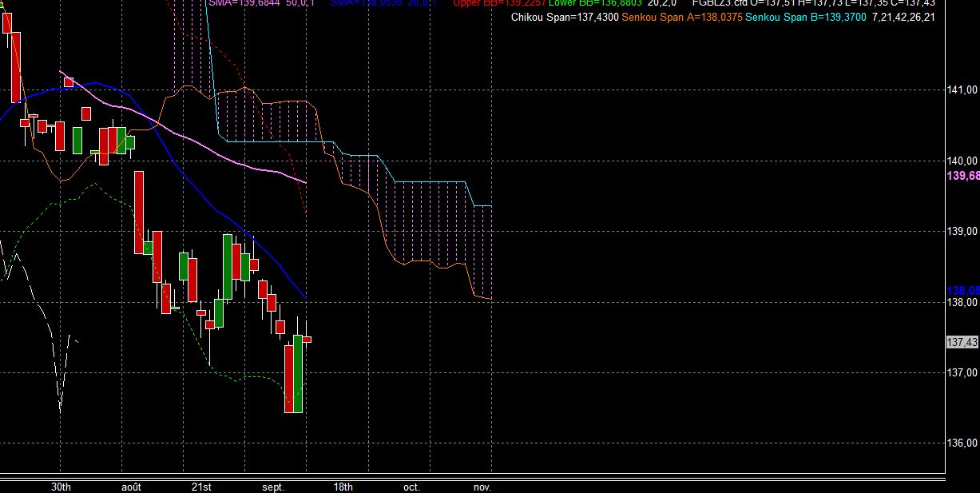The image size is (980, 493).
Task: Click the 136,00 price axis label
Action: 962,443
